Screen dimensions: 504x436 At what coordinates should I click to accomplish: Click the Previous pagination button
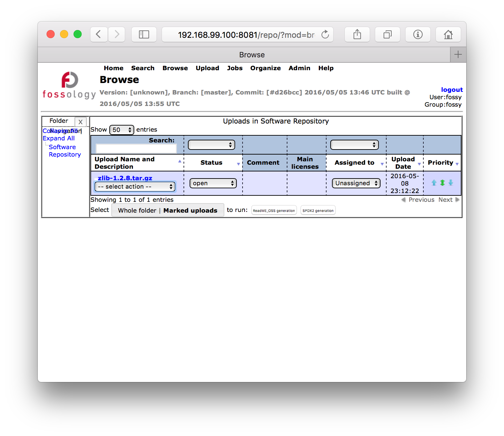click(x=418, y=200)
